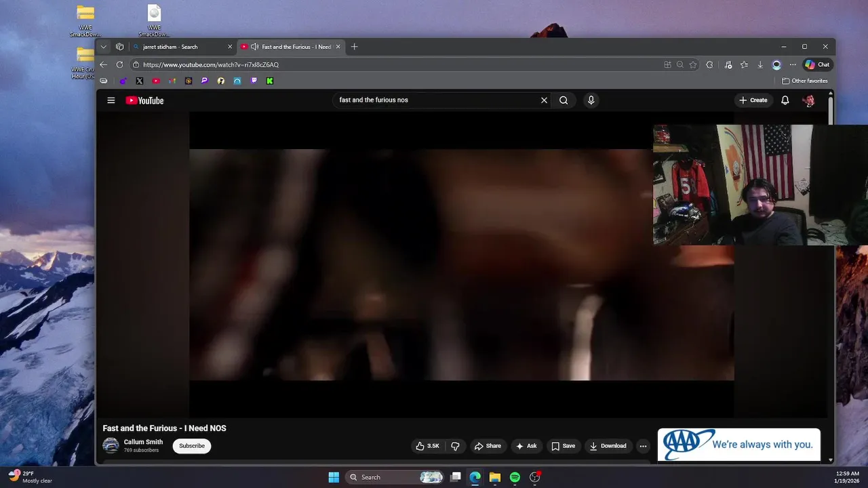Open a new browser tab

354,47
